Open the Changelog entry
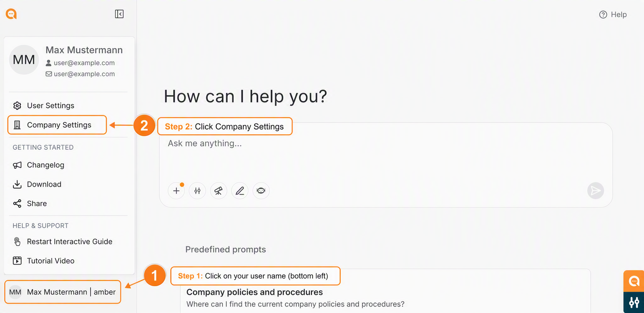 point(38,165)
